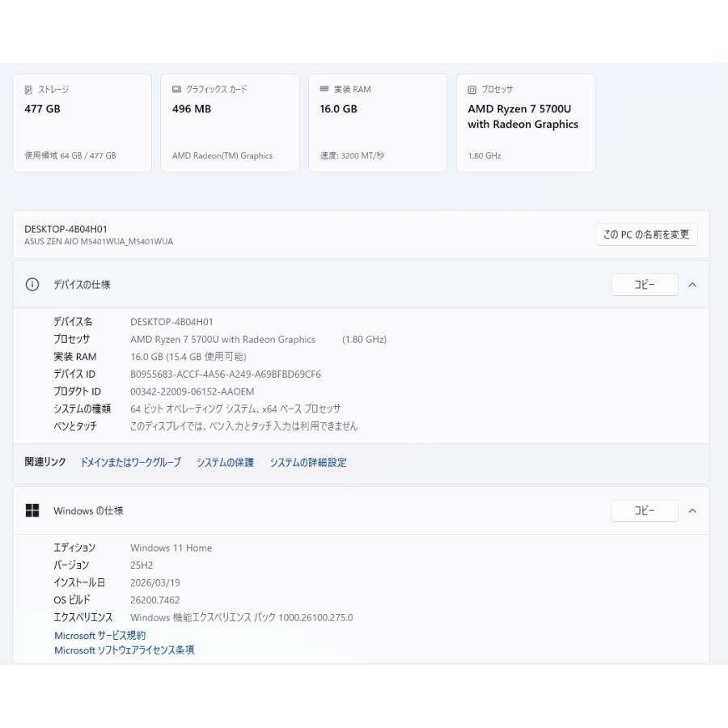The height and width of the screenshot is (728, 728).
Task: Select the 1.80 GHz text in processor card
Action: click(485, 155)
